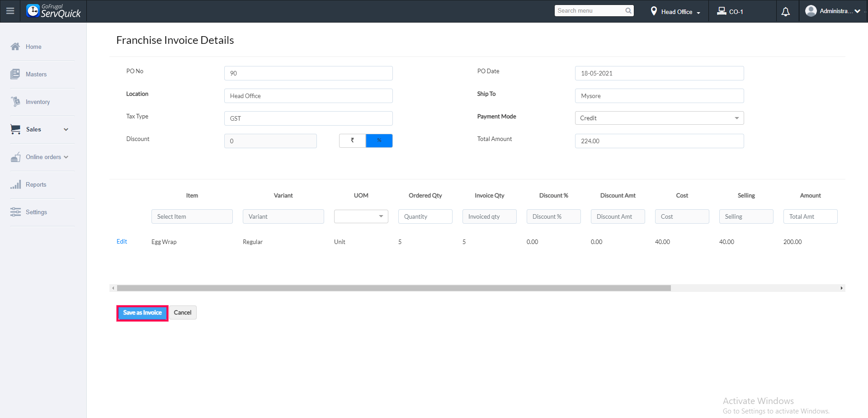The image size is (868, 418).
Task: Click the Franchise Invoice Details heading
Action: (x=175, y=40)
